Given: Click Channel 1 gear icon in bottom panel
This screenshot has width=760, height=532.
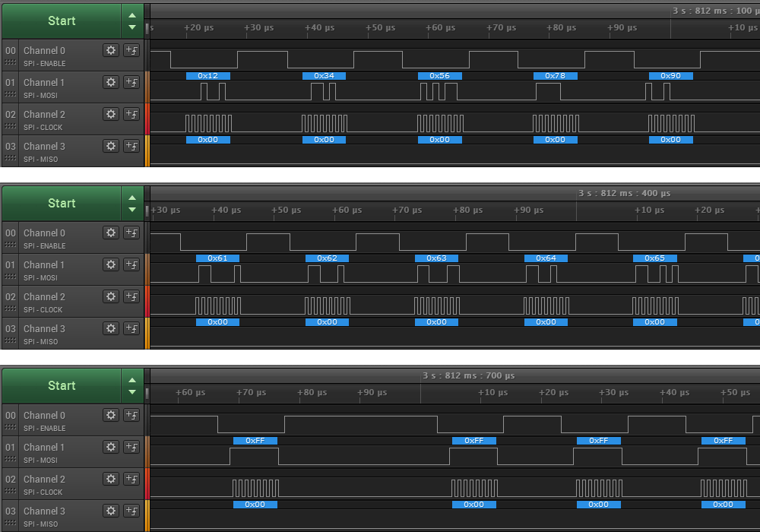Looking at the screenshot, I should pos(111,447).
